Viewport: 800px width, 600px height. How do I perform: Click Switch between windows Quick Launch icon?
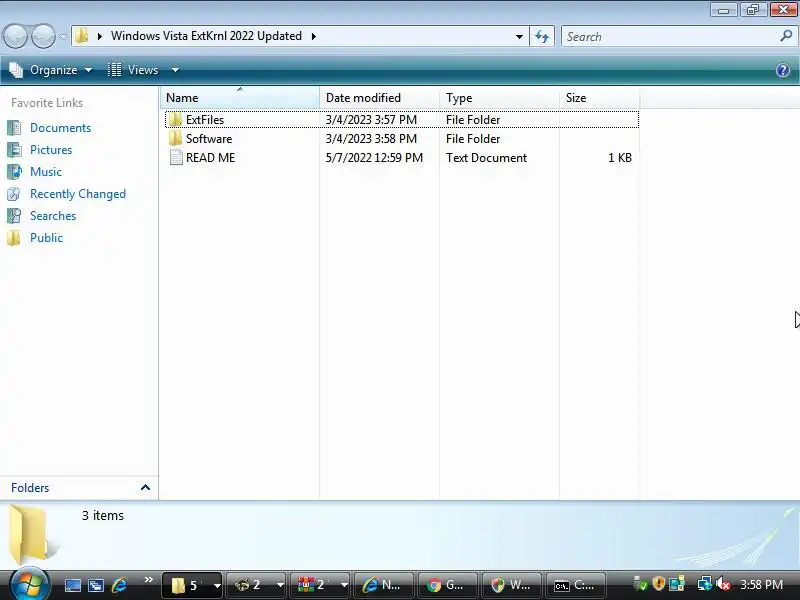(95, 585)
